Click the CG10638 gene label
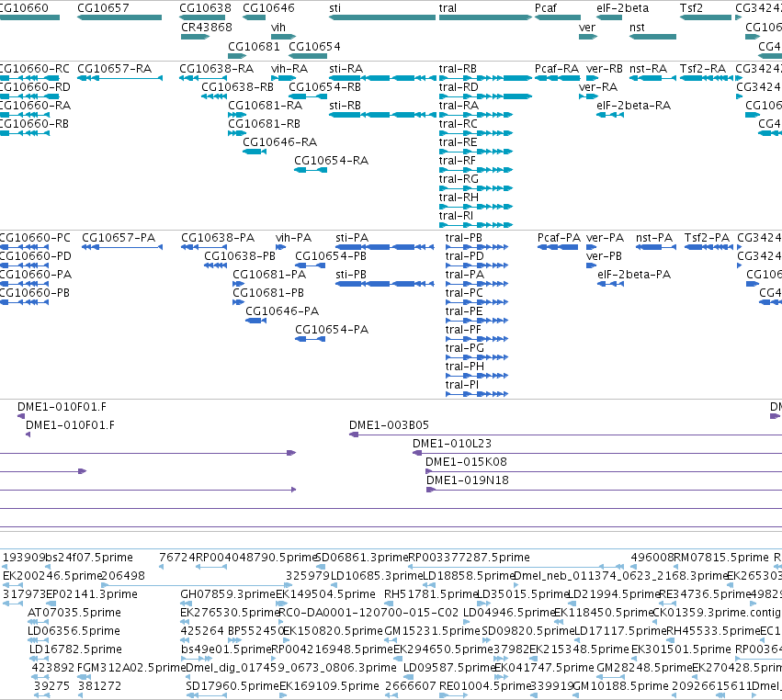The width and height of the screenshot is (782, 700). [x=206, y=8]
